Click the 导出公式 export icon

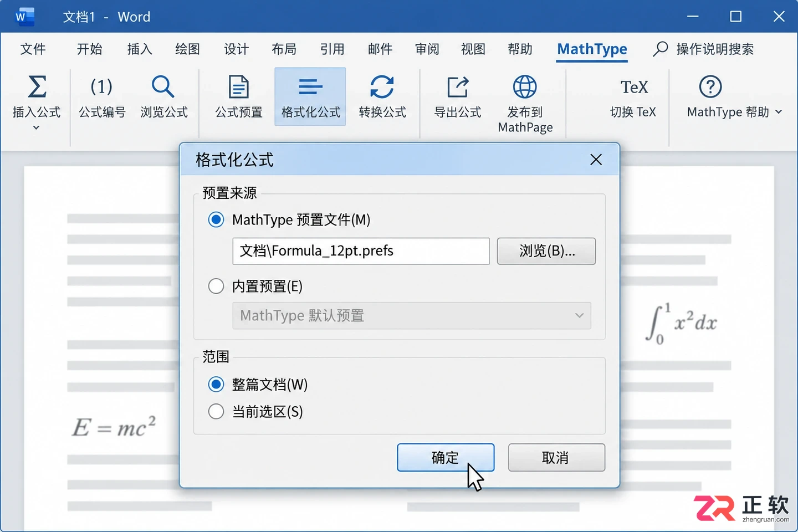tap(458, 87)
